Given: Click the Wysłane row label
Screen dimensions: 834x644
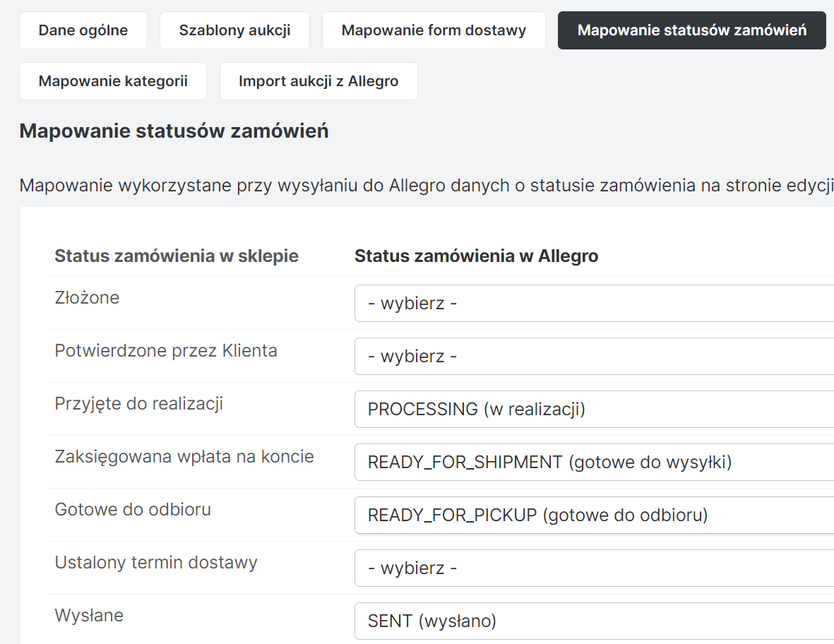Looking at the screenshot, I should tap(89, 616).
